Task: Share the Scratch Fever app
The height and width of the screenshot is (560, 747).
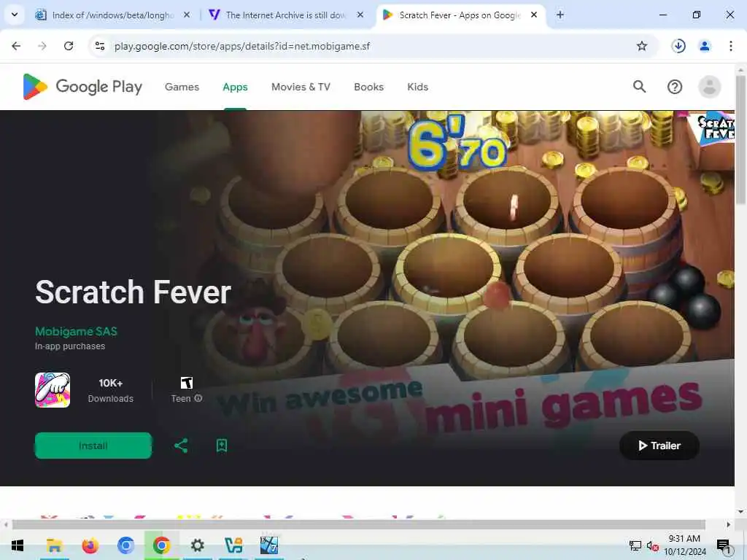Action: click(x=181, y=446)
